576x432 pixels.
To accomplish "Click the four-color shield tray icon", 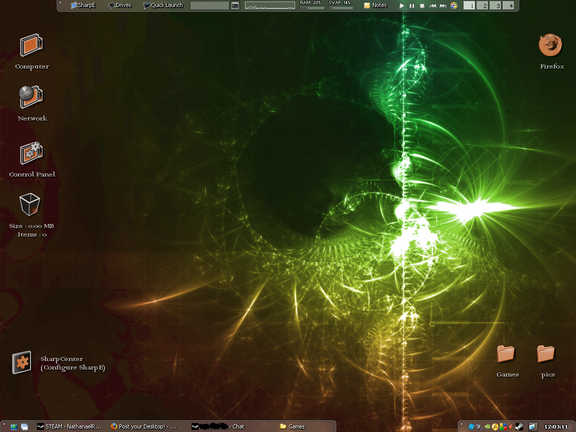I will click(x=503, y=426).
